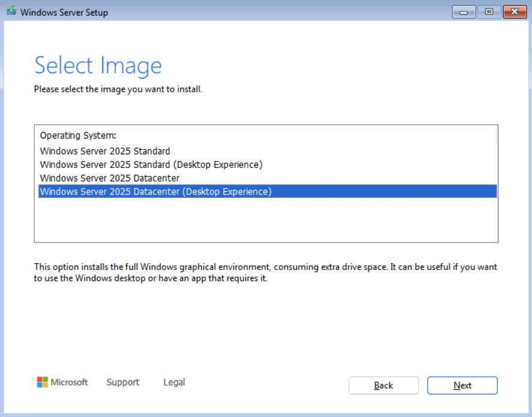This screenshot has height=417, width=532.
Task: Click the "Operating System:" column header
Action: [x=78, y=136]
